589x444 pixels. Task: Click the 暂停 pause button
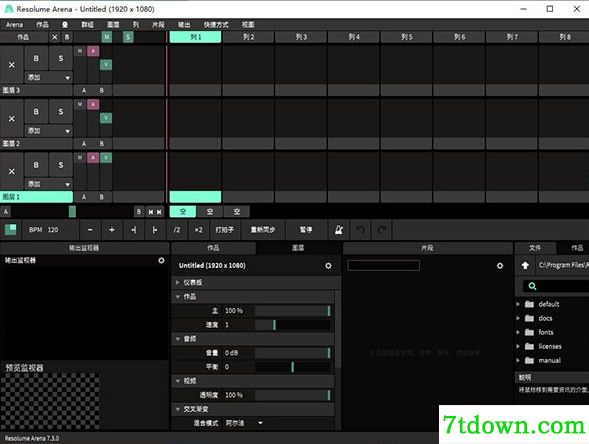point(306,230)
